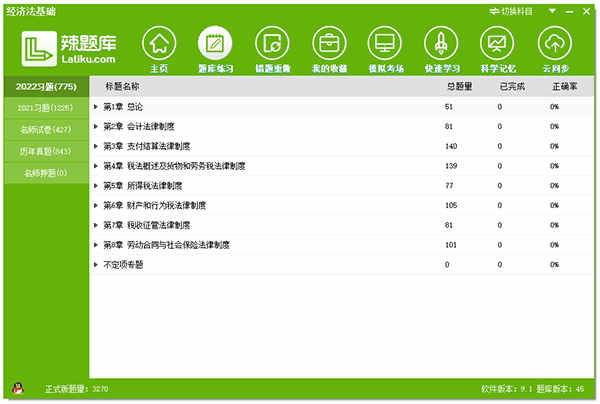
Task: Expand the 第5章 所得税法律制度 arrow
Action: click(x=96, y=186)
